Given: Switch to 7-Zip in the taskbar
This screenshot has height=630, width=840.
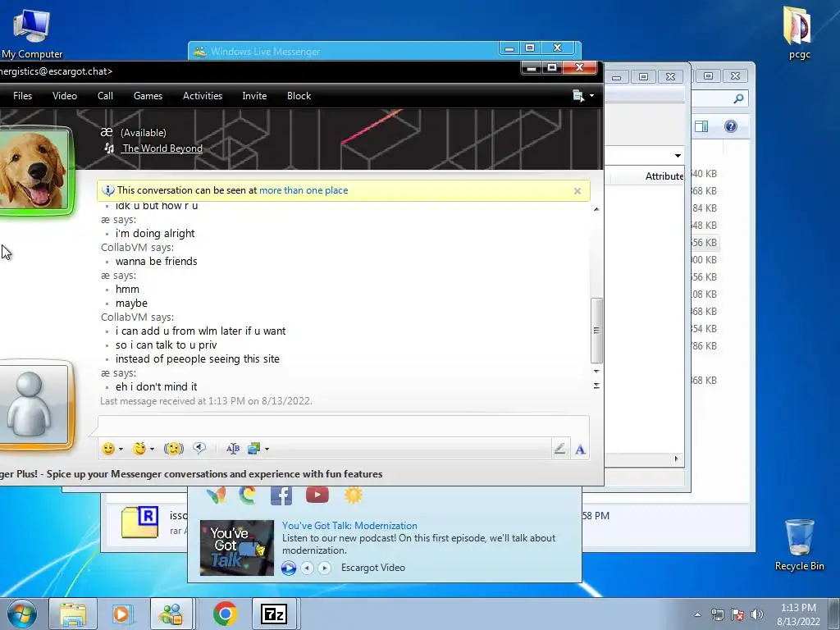Looking at the screenshot, I should coord(274,614).
